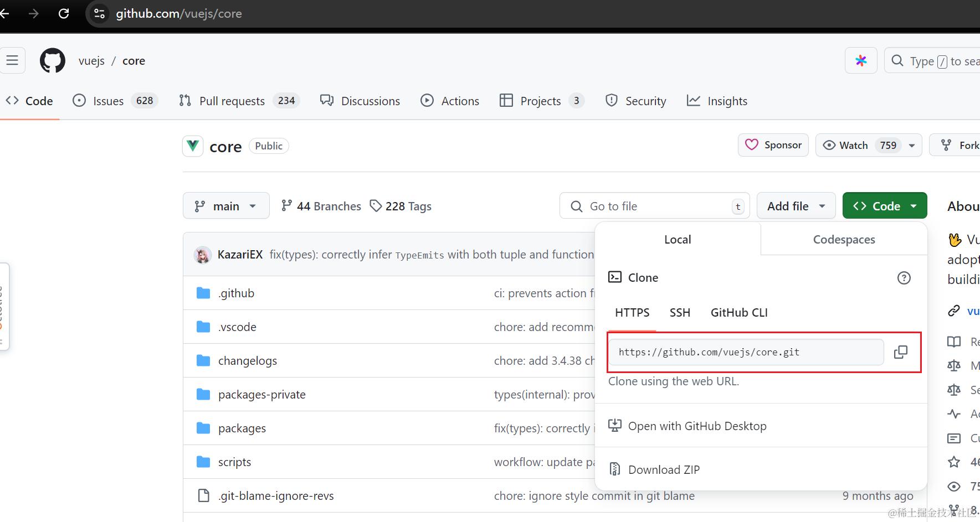Open the packages folder
This screenshot has width=980, height=522.
click(x=242, y=428)
